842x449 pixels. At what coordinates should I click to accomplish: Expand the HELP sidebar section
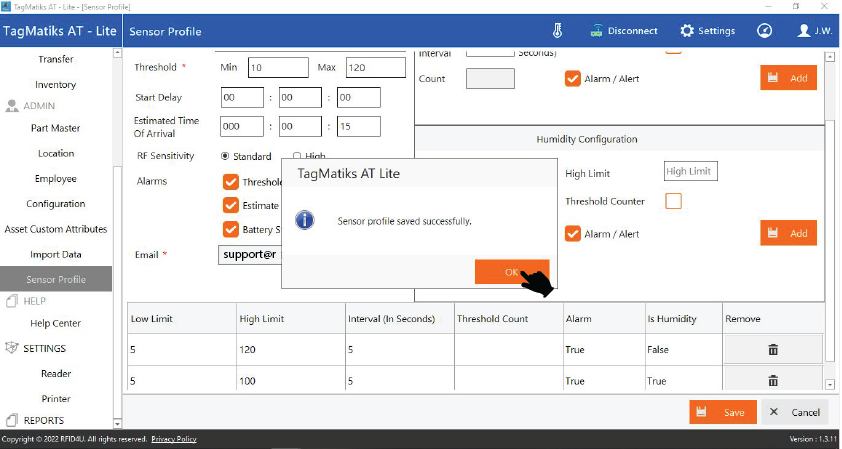pos(13,301)
